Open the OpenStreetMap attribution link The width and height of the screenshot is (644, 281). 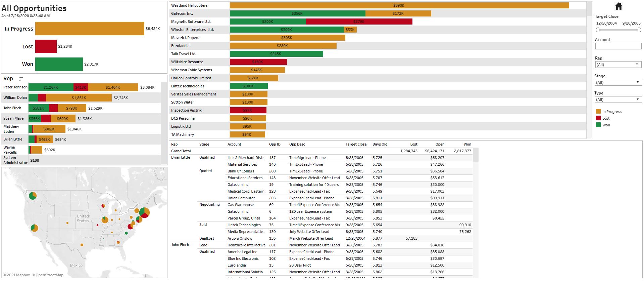click(48, 275)
